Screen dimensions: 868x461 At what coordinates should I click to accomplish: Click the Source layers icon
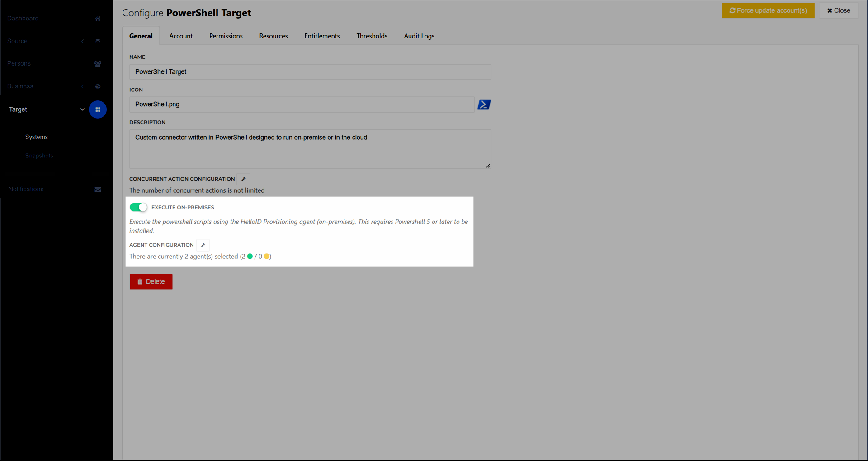click(x=98, y=41)
